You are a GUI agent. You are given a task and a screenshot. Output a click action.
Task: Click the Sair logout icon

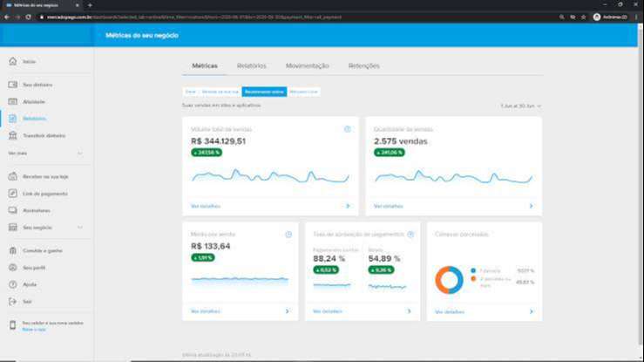click(12, 302)
